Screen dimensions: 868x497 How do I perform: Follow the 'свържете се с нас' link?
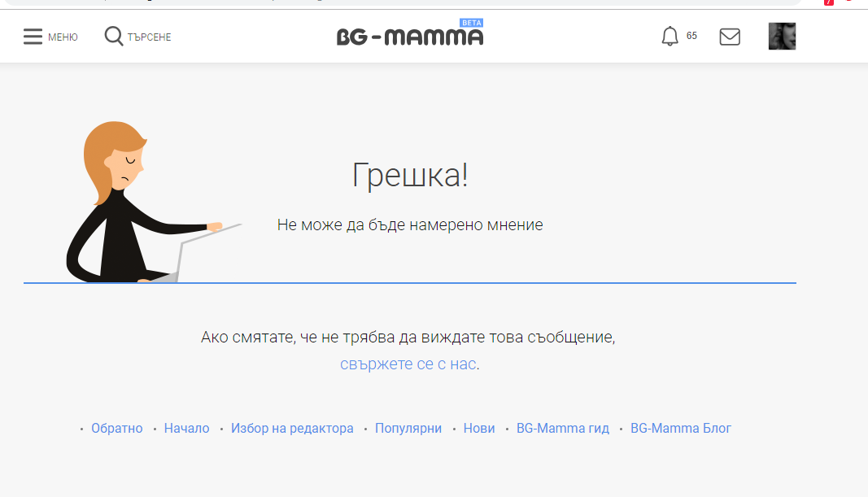tap(408, 364)
